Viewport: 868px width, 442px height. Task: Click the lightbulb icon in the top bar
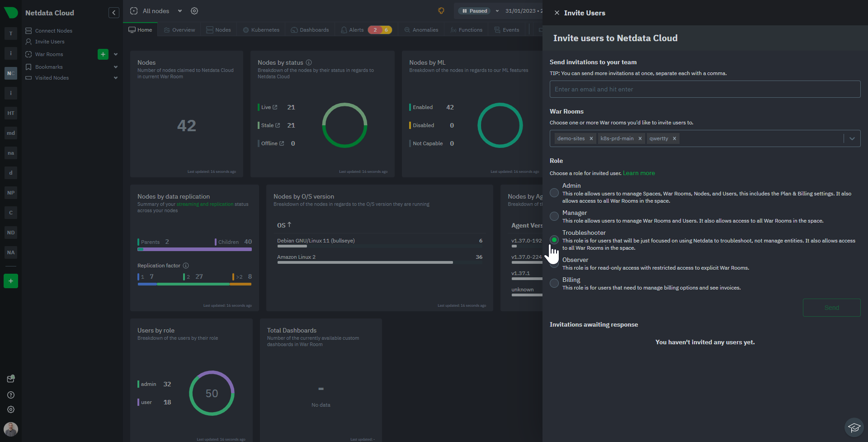pos(441,11)
